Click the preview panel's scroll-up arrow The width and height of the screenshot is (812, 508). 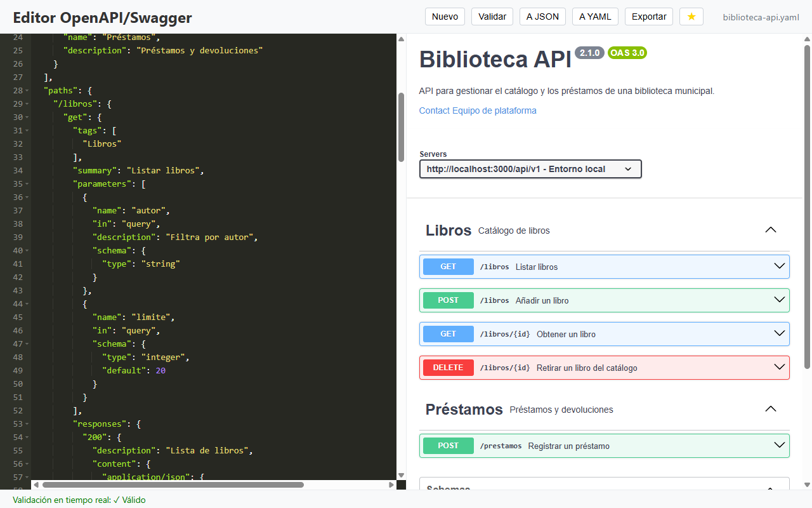click(x=807, y=39)
